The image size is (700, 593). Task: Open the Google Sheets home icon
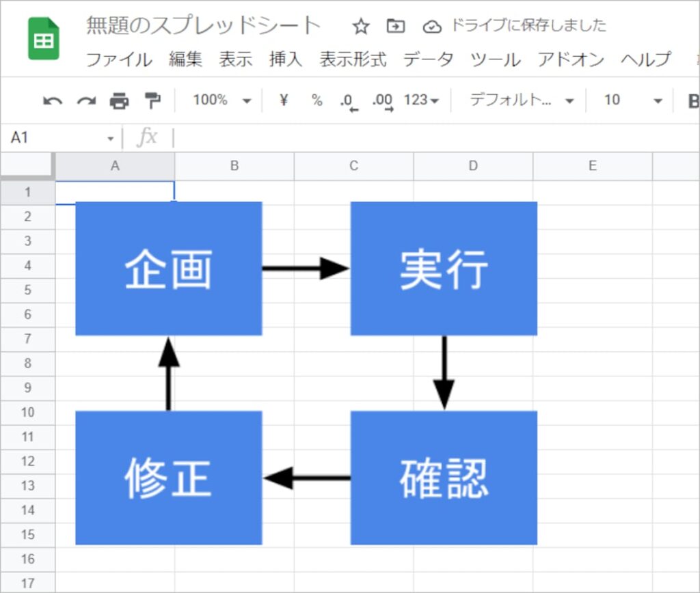(44, 38)
